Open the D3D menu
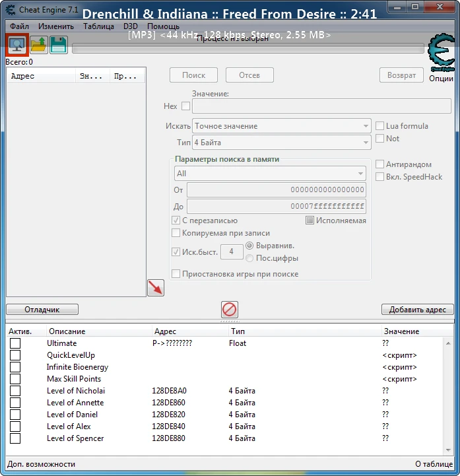The image size is (460, 476). pos(131,26)
